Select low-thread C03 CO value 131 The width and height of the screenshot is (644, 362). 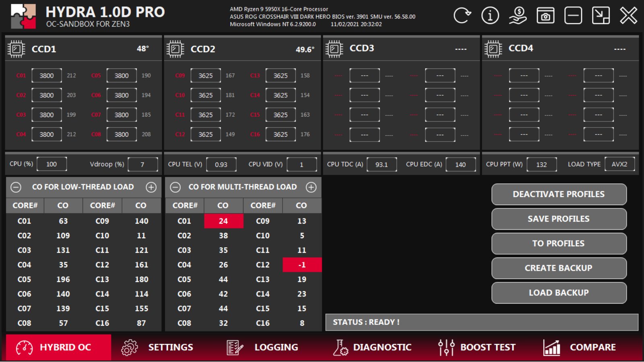click(x=63, y=250)
